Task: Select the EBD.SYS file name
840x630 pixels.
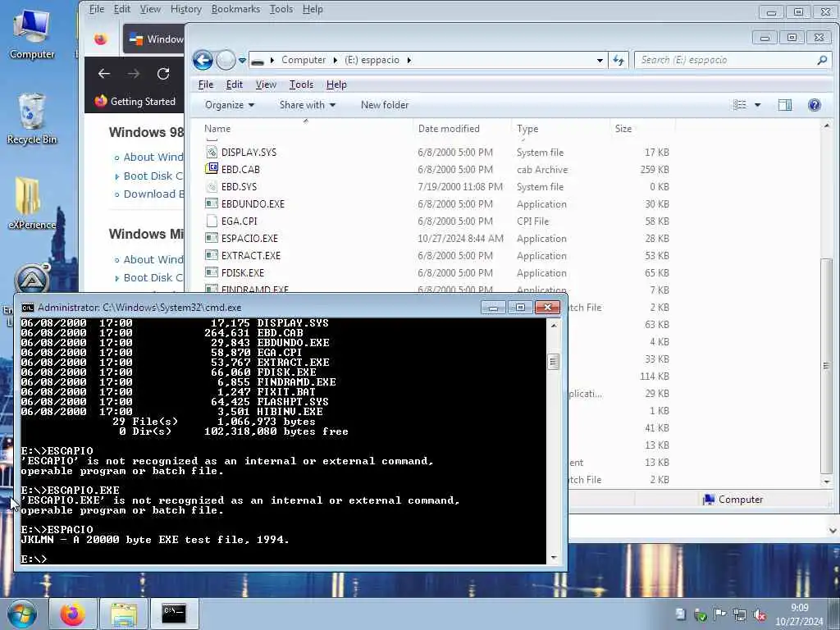Action: (x=239, y=186)
